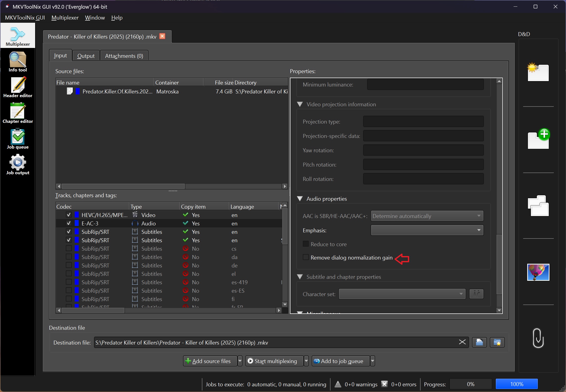Open the Add source files arrow menu
This screenshot has height=392, width=566.
click(240, 361)
